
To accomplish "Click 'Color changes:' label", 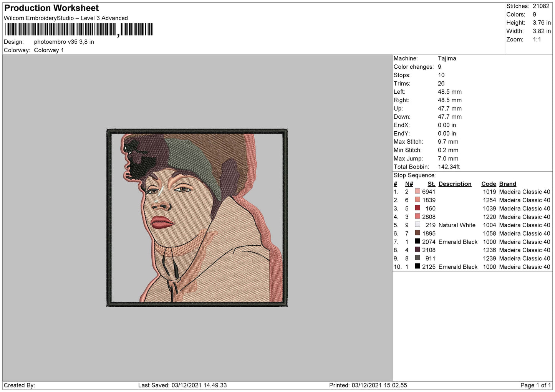I will (413, 67).
